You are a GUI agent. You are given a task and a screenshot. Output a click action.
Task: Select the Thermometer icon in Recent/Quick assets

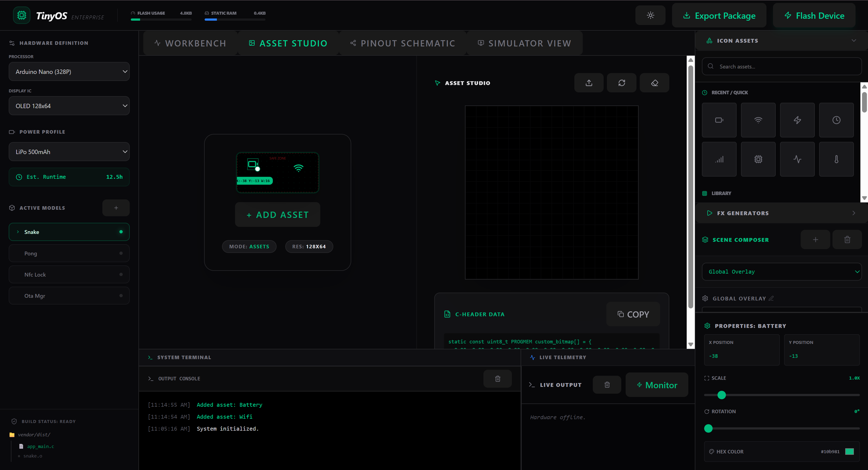point(836,159)
